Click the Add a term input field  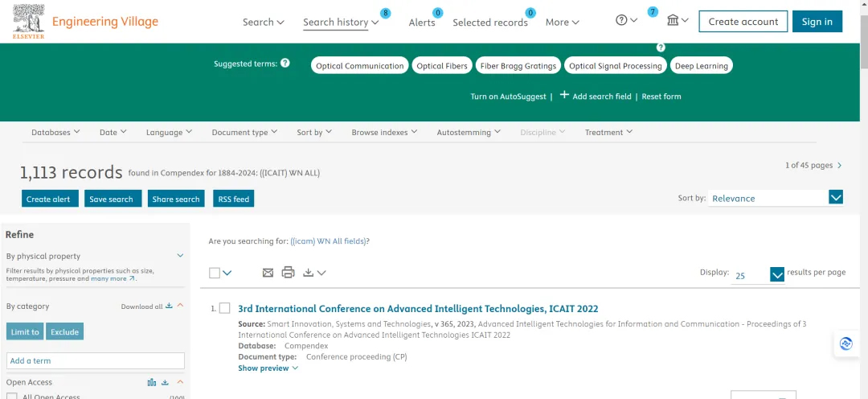click(95, 360)
